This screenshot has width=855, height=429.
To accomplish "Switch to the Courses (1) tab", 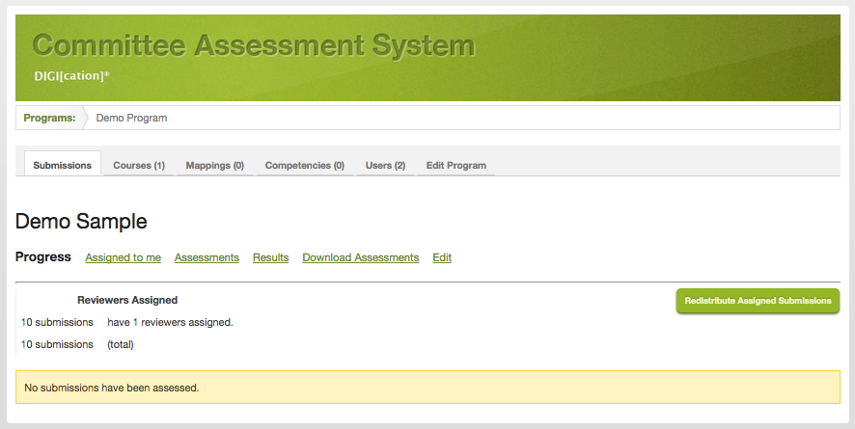I will pyautogui.click(x=139, y=165).
